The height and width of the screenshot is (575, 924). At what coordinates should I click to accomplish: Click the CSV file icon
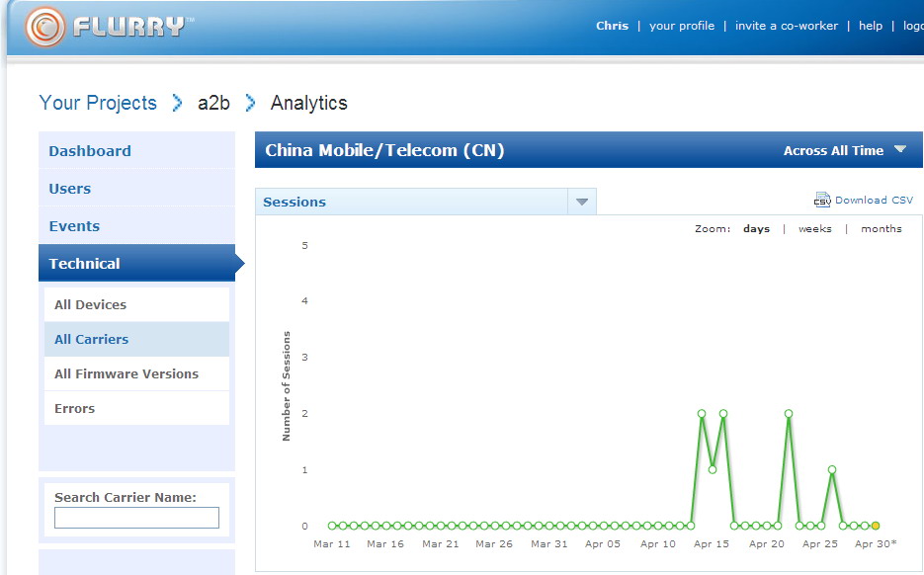click(822, 200)
